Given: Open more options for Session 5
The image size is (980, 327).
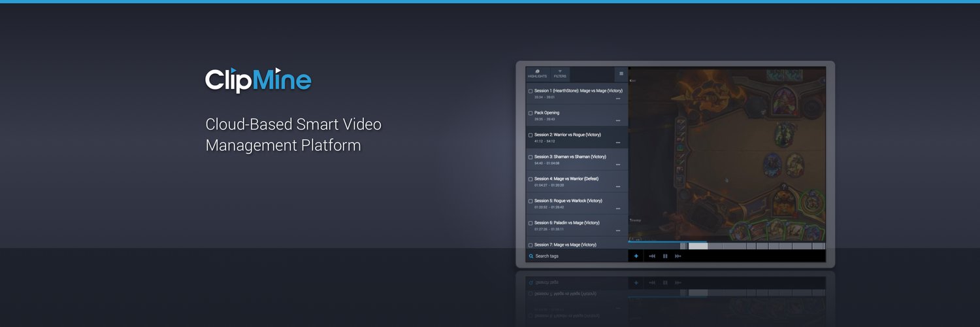Looking at the screenshot, I should click(618, 209).
